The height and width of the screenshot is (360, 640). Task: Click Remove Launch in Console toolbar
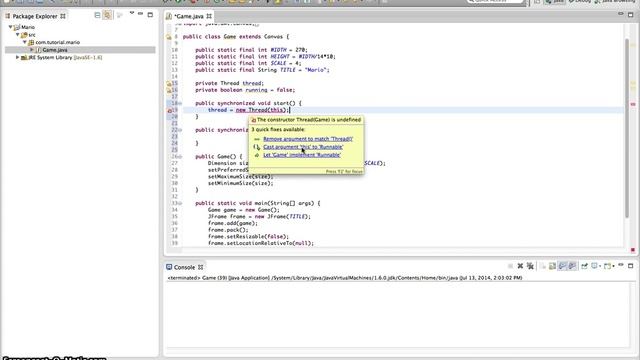(x=520, y=266)
